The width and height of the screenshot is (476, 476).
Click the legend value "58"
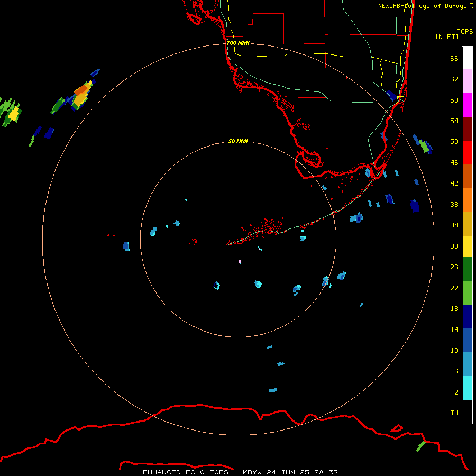click(454, 100)
